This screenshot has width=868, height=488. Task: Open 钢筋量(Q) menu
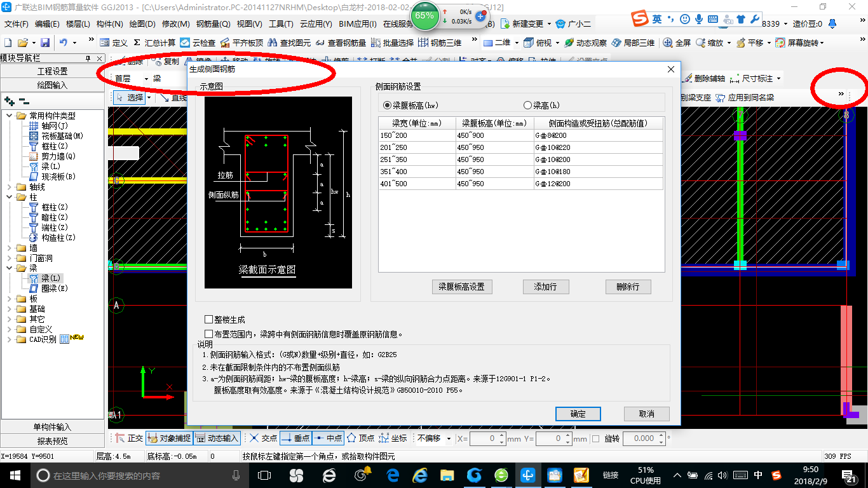click(x=213, y=24)
